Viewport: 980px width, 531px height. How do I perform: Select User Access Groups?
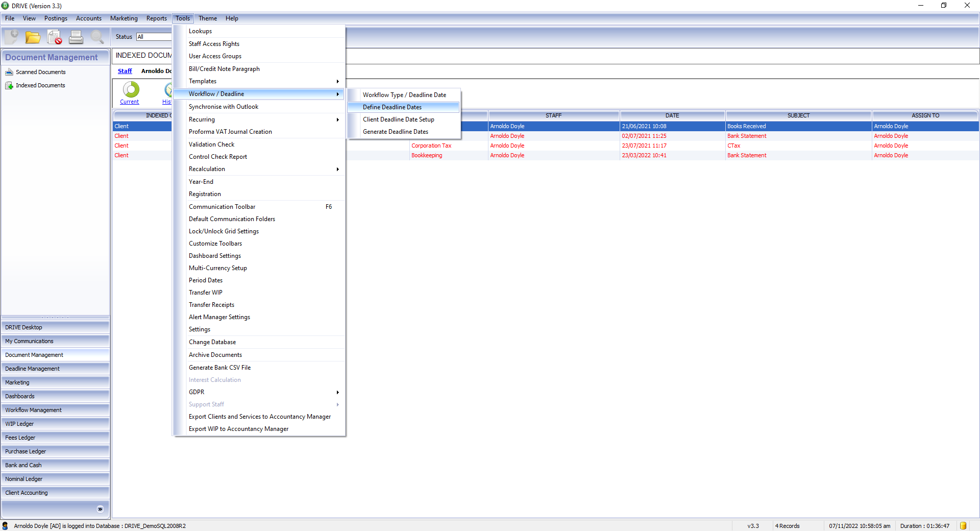pos(259,56)
